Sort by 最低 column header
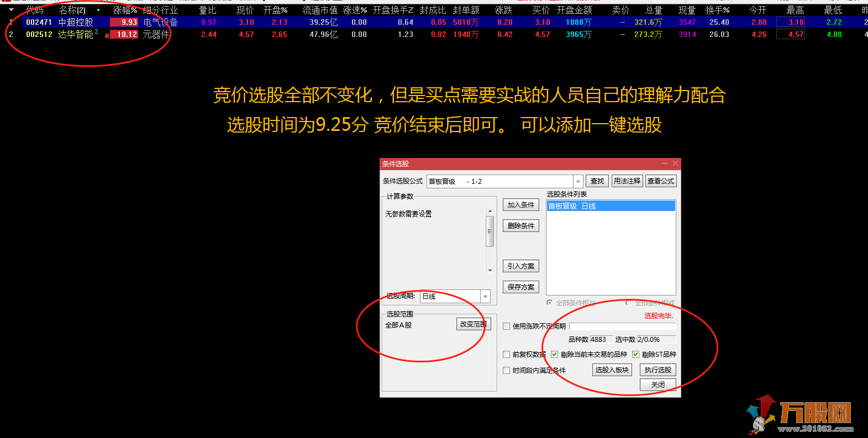 833,10
